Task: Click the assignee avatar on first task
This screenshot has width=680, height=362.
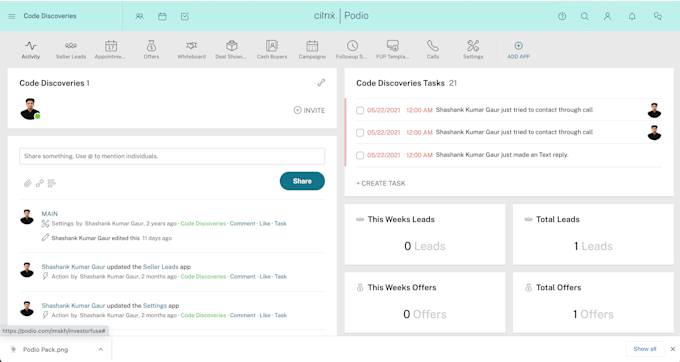Action: tap(654, 110)
